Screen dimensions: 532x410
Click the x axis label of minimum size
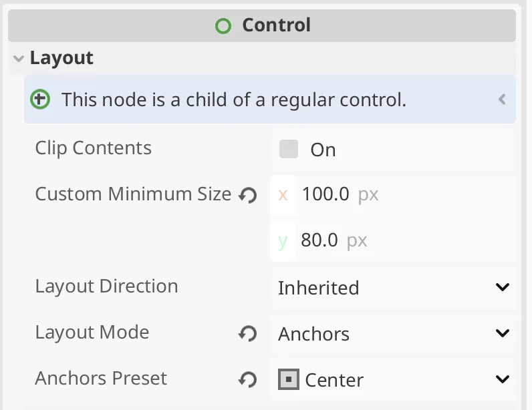283,195
